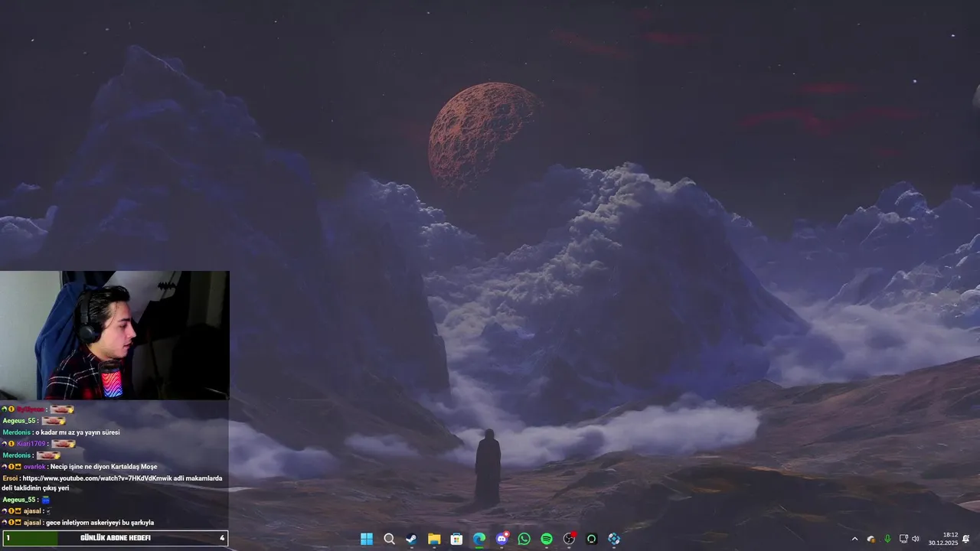Viewport: 980px width, 551px height.
Task: Open the clock showing 18:12
Action: (x=943, y=539)
